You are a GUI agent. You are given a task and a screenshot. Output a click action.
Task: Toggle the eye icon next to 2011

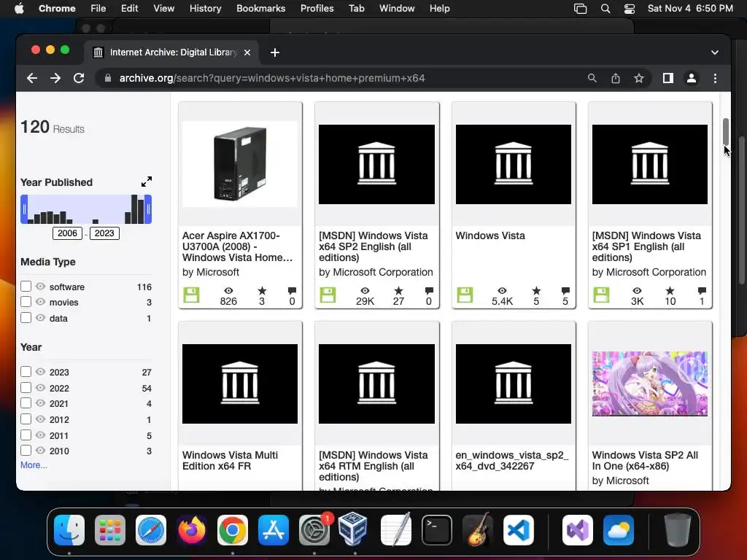(41, 435)
